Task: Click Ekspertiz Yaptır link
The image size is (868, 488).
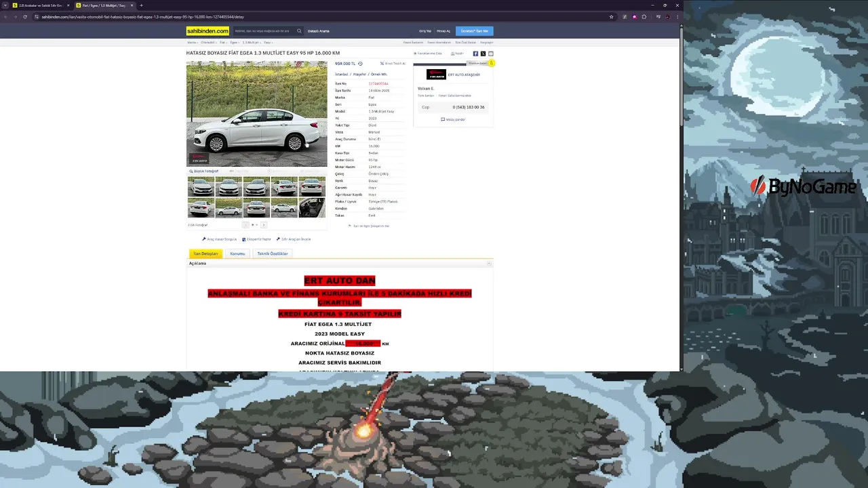Action: point(256,239)
